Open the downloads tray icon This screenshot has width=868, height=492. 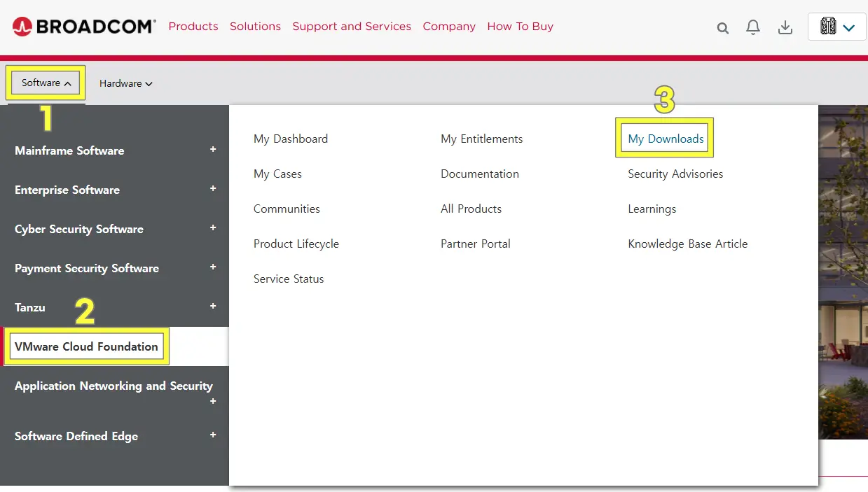(x=785, y=27)
